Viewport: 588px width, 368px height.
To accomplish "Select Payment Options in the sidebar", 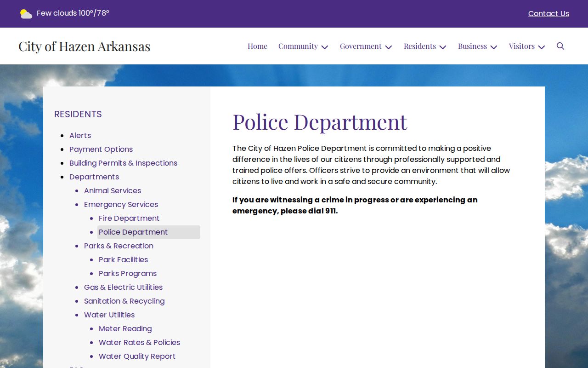I will point(101,149).
